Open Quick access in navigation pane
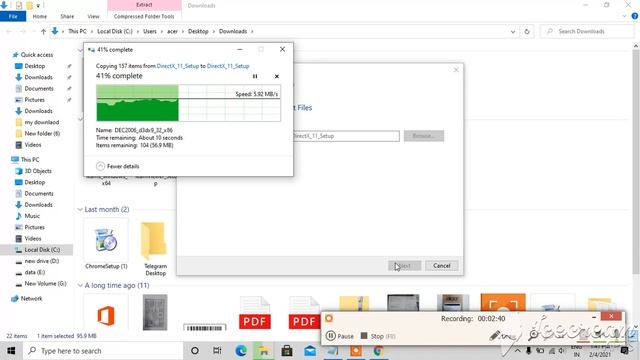 (37, 55)
